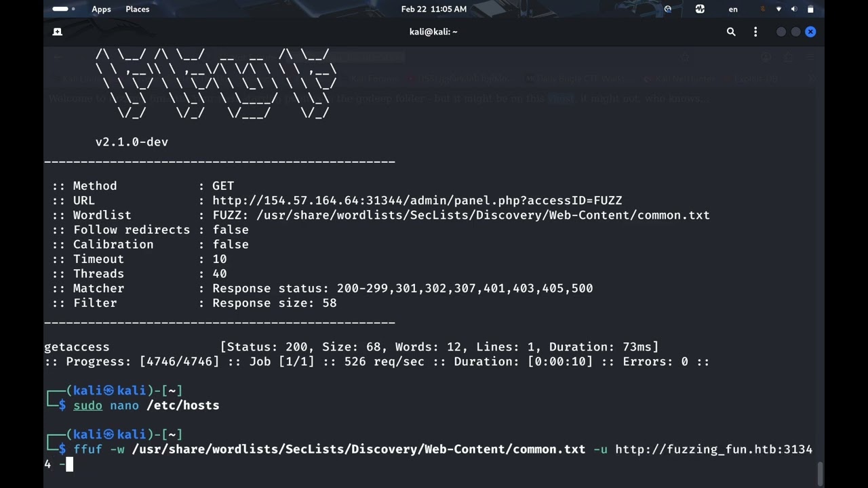Click the Method GET value

point(223,186)
